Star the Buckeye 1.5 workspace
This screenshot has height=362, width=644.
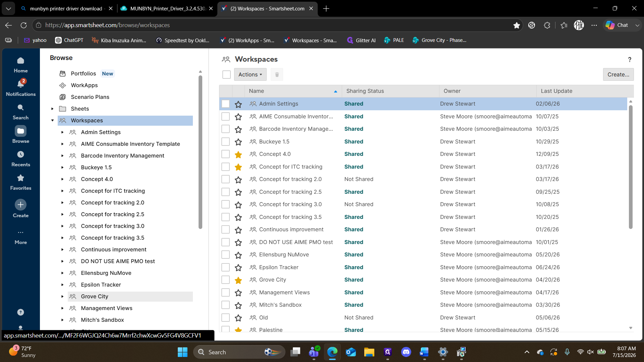pos(238,142)
